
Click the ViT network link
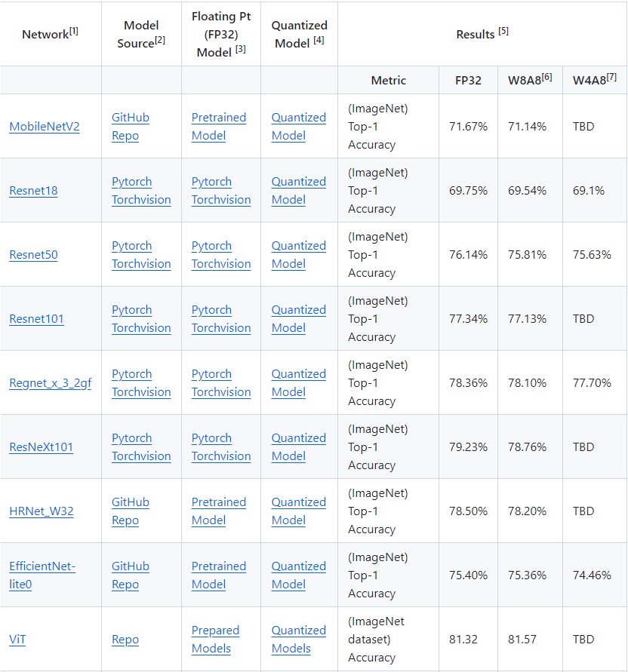click(x=17, y=640)
